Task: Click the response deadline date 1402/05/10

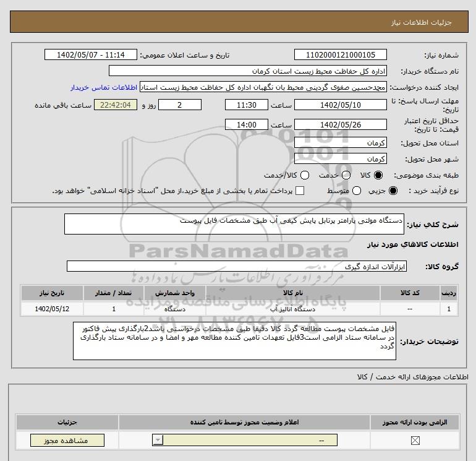Action: [340, 105]
